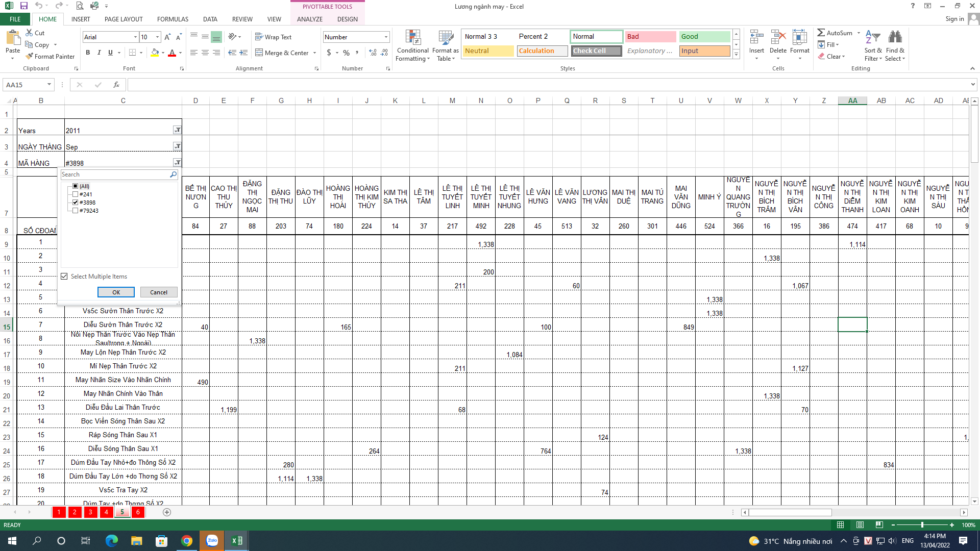The width and height of the screenshot is (980, 551).
Task: Open the Years filter dropdown
Action: click(177, 130)
